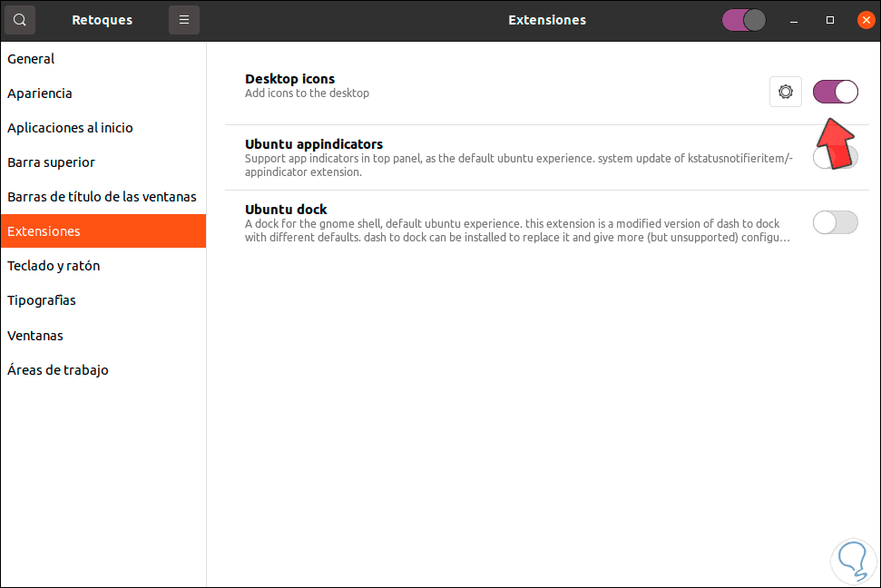This screenshot has width=881, height=588.
Task: Open Aplicaciones al inicio section
Action: click(x=70, y=127)
